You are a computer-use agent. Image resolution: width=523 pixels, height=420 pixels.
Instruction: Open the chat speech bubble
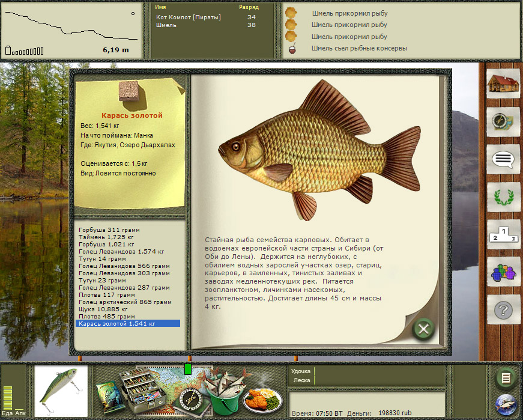coord(503,159)
